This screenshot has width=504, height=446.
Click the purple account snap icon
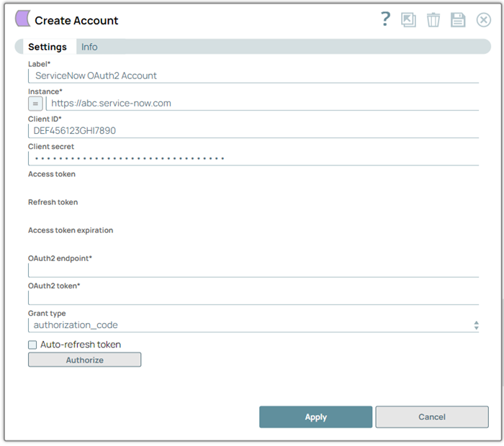[22, 18]
